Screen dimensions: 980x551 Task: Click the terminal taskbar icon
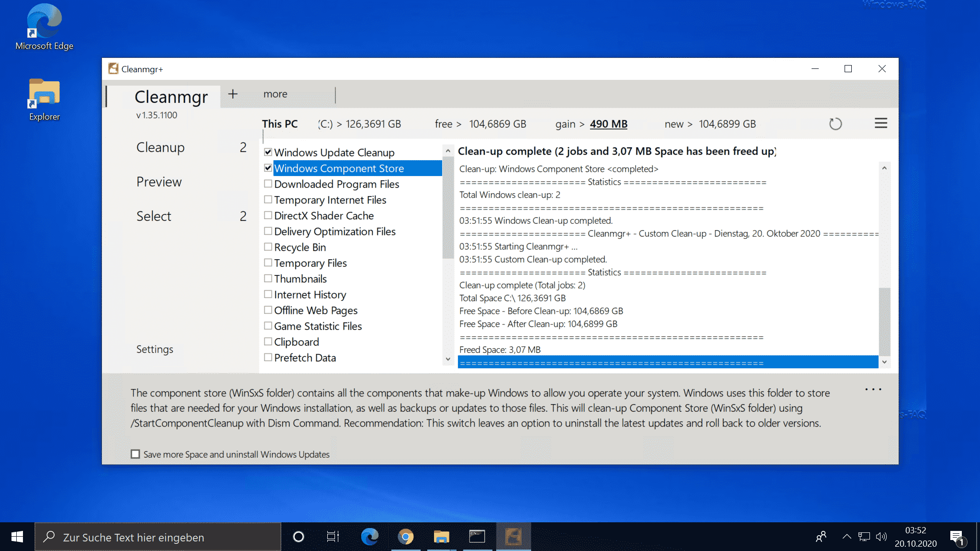[x=476, y=536]
